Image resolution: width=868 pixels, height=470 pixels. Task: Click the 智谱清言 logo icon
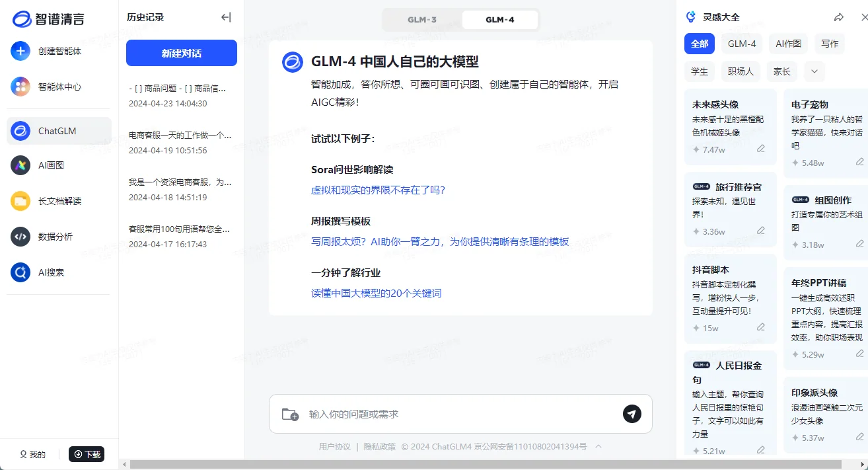[21, 19]
